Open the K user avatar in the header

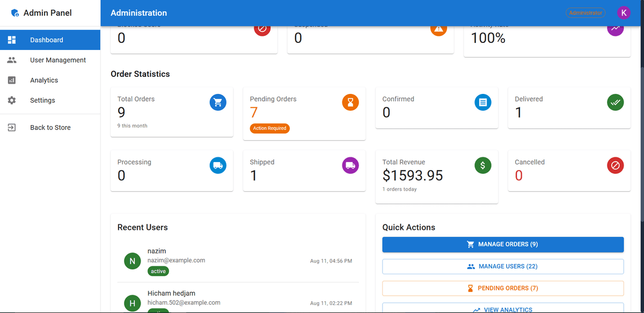tap(624, 12)
